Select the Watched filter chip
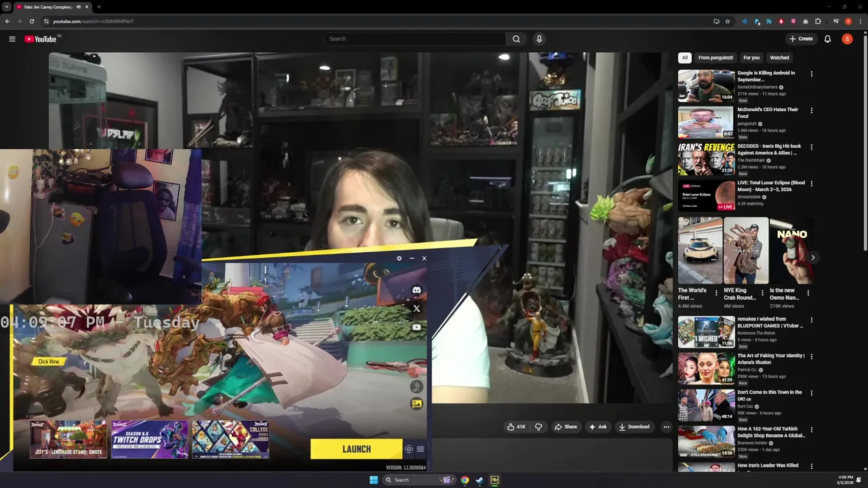The width and height of the screenshot is (868, 488). 779,58
